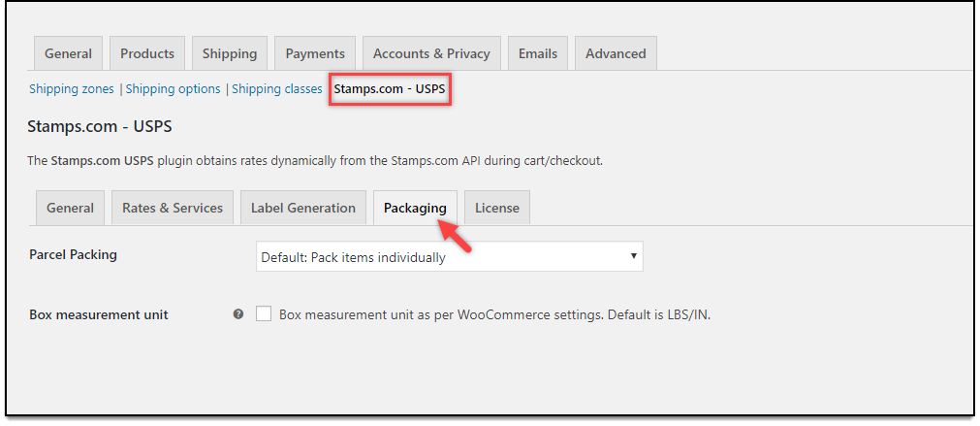Select the Packaging tab
980x426 pixels.
coord(415,208)
